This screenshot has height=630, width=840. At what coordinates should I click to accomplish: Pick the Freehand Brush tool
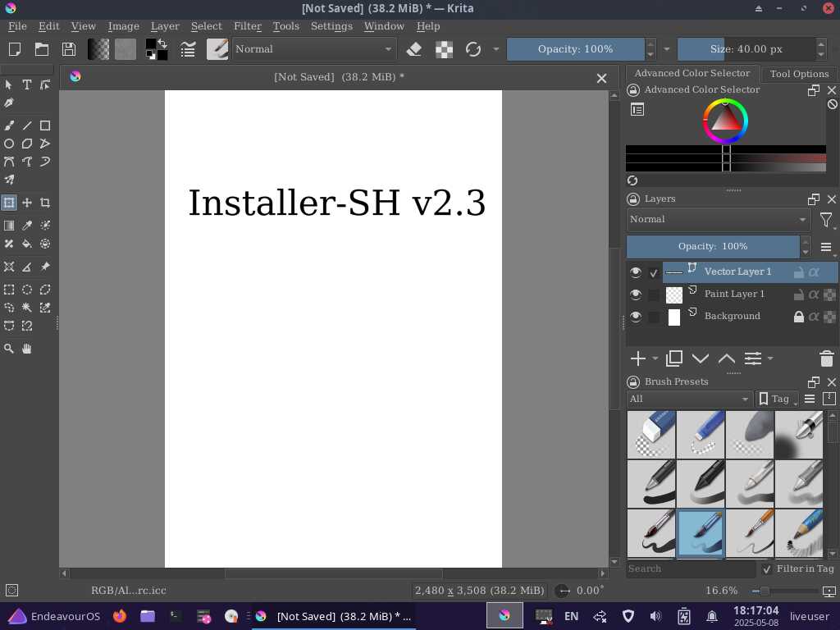tap(9, 126)
